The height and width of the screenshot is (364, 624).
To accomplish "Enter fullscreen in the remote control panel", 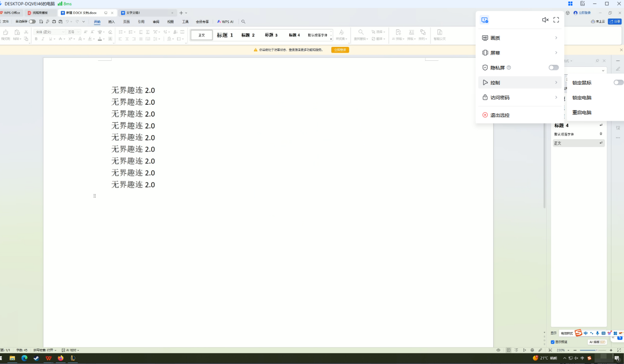I will 556,20.
